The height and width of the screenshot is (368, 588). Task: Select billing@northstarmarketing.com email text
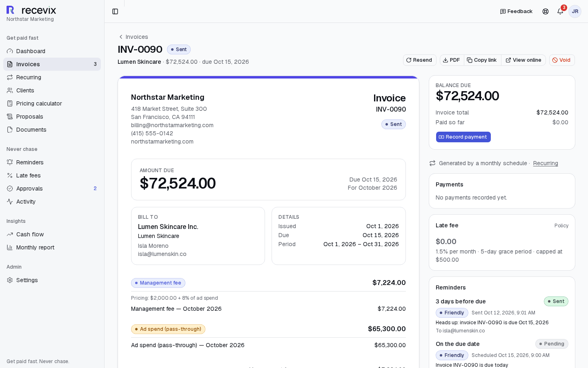(172, 125)
